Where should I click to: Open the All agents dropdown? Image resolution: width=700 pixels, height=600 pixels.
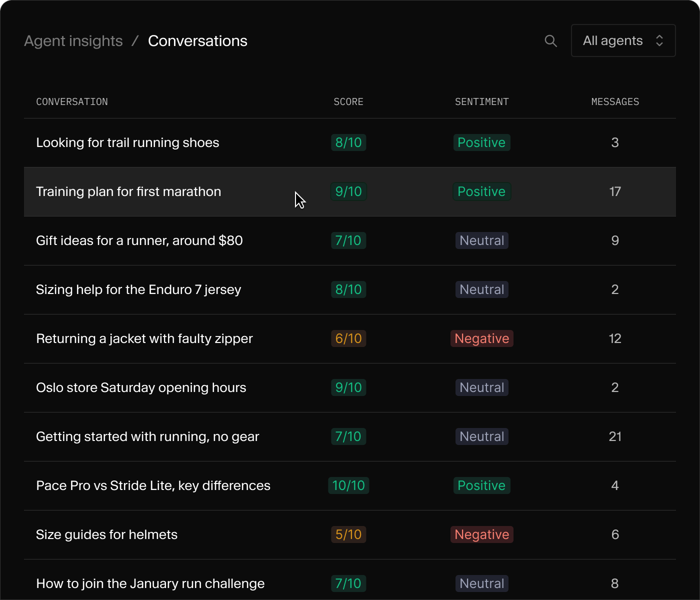[x=623, y=40]
